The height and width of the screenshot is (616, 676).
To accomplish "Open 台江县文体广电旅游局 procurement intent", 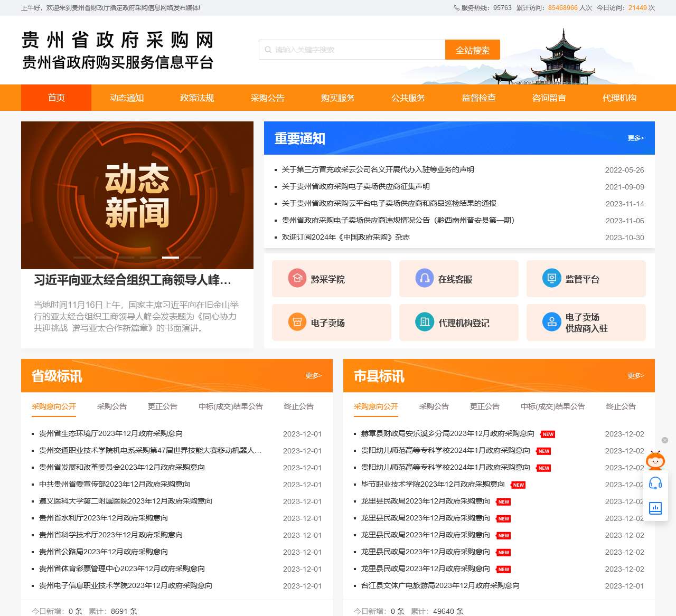I will [440, 585].
